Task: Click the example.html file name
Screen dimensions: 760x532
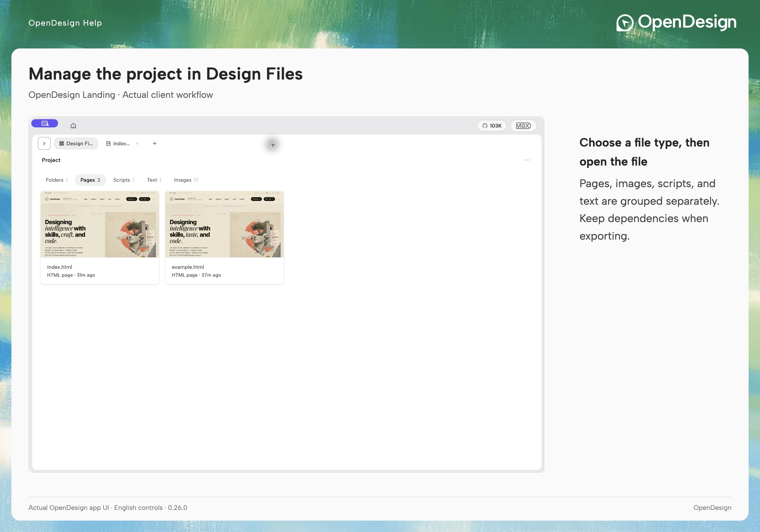Action: point(188,267)
